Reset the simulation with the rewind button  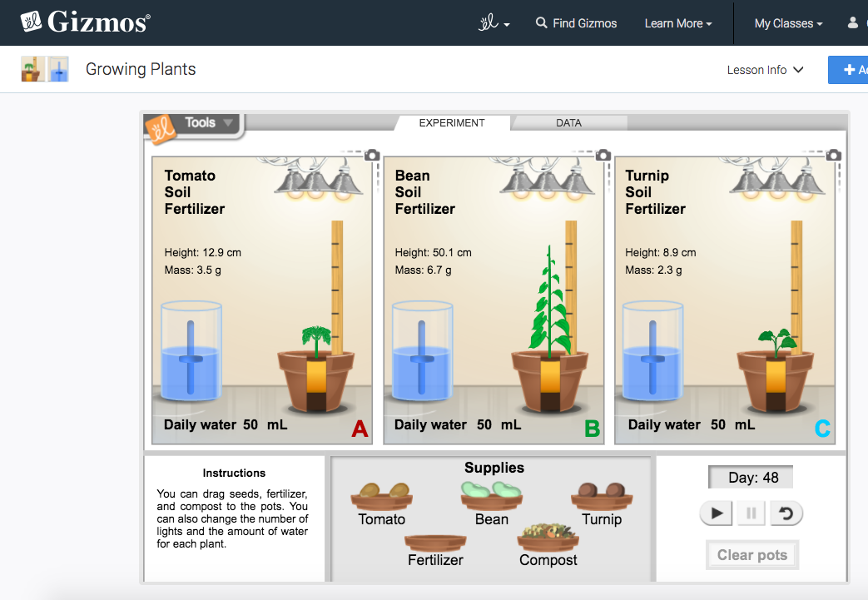785,513
